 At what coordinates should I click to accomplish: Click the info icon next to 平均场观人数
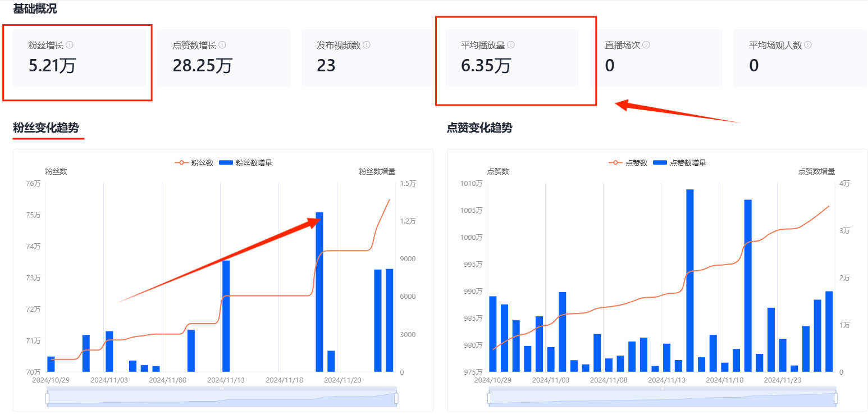[807, 45]
